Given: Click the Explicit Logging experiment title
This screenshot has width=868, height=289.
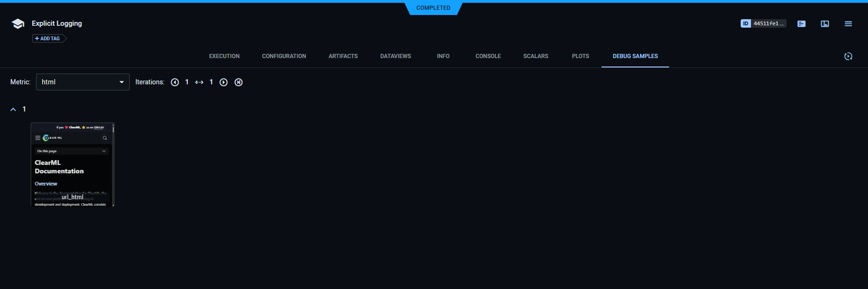Looking at the screenshot, I should 57,23.
